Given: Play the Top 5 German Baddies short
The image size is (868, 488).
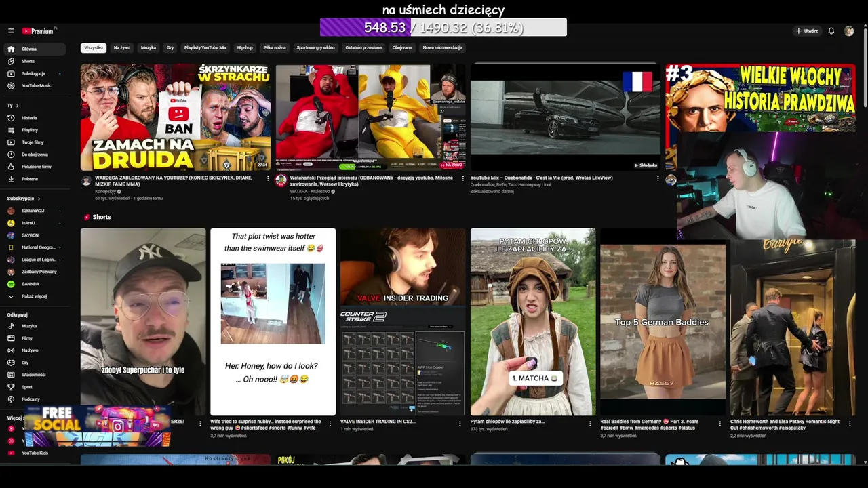Looking at the screenshot, I should click(663, 322).
